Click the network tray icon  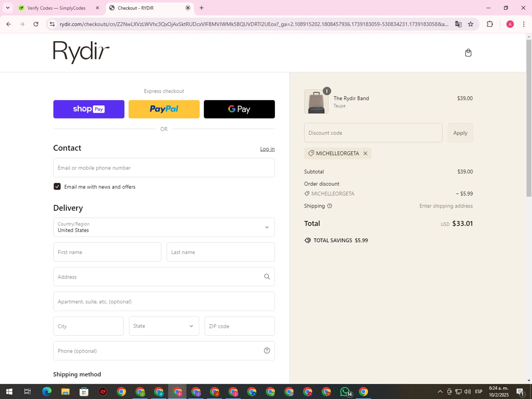458,392
